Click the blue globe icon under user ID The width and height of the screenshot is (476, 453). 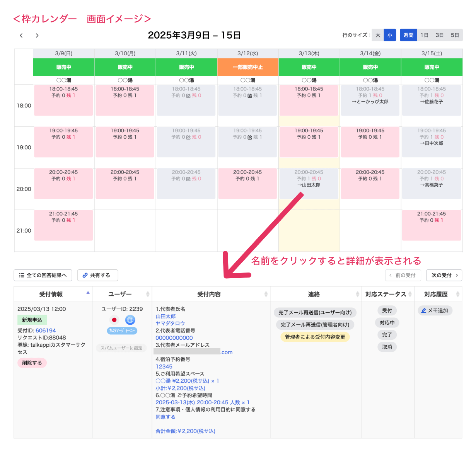point(130,320)
